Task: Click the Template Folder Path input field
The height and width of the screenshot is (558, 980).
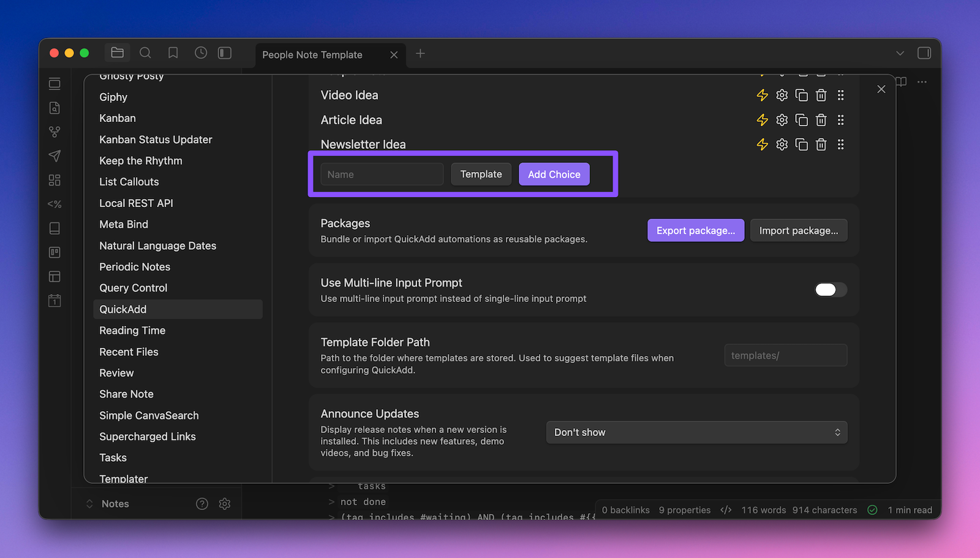Action: 785,355
